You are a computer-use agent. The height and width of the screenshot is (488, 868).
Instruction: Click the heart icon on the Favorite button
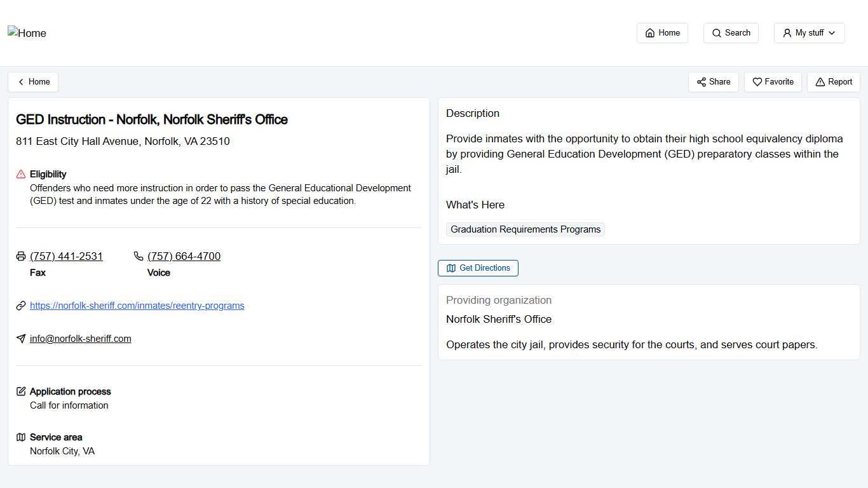(757, 82)
